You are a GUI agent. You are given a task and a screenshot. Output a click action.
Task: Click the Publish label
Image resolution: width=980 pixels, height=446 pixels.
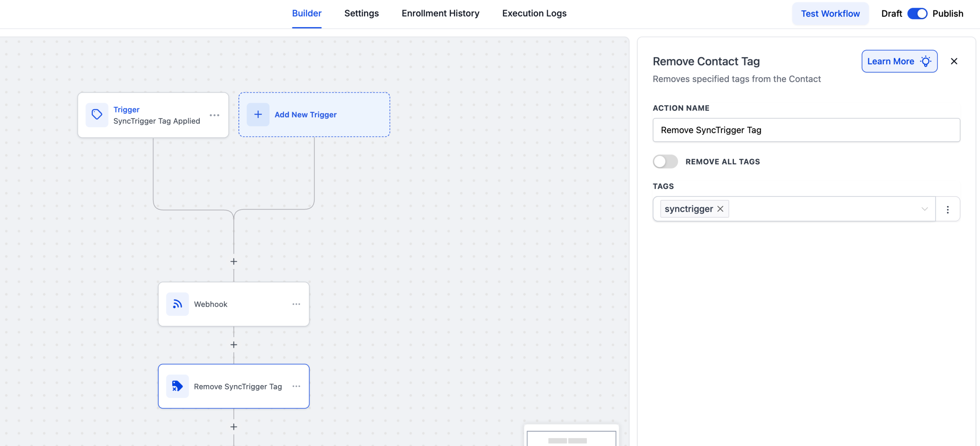(x=947, y=14)
